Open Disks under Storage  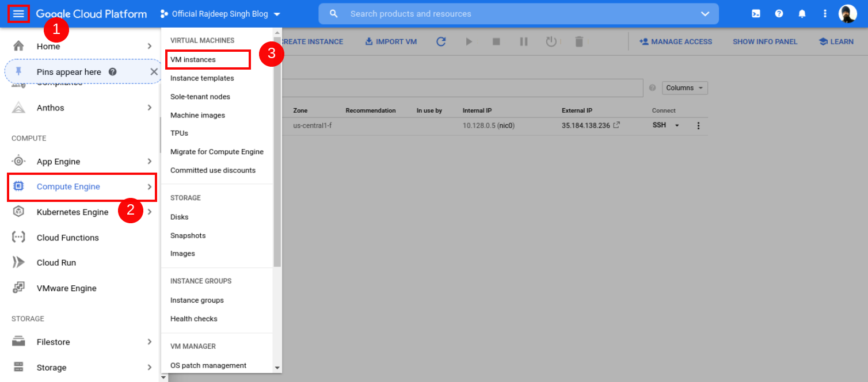(178, 216)
